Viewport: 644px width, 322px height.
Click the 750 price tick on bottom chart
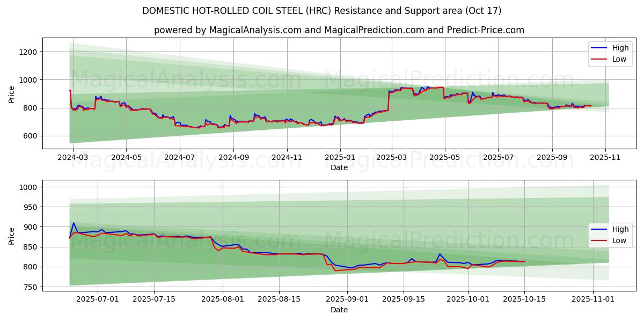(30, 287)
